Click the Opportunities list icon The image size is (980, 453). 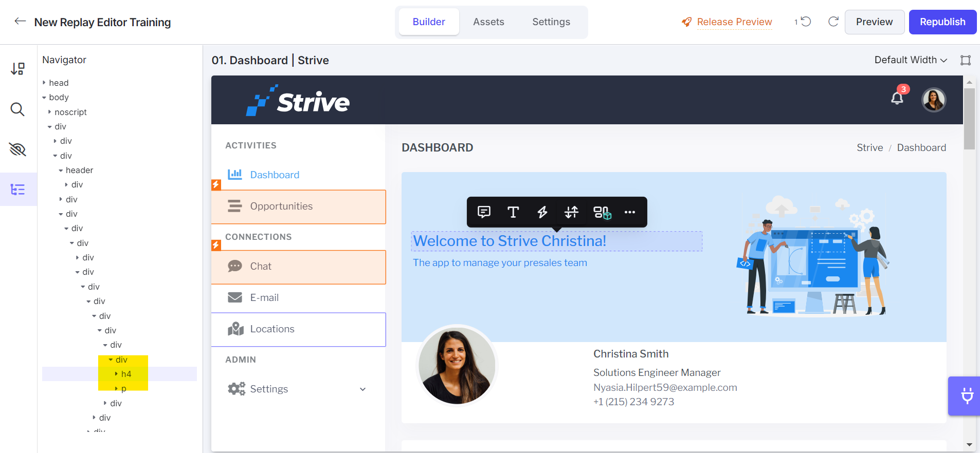click(235, 206)
